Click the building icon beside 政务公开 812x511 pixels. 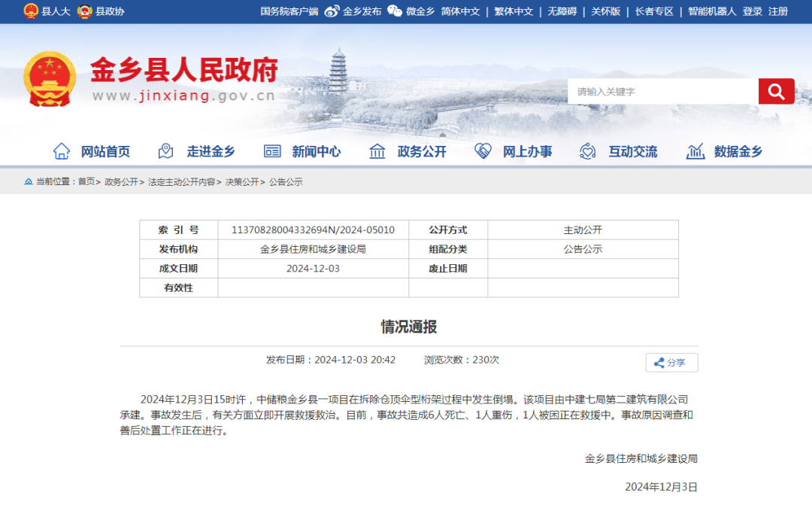click(377, 151)
